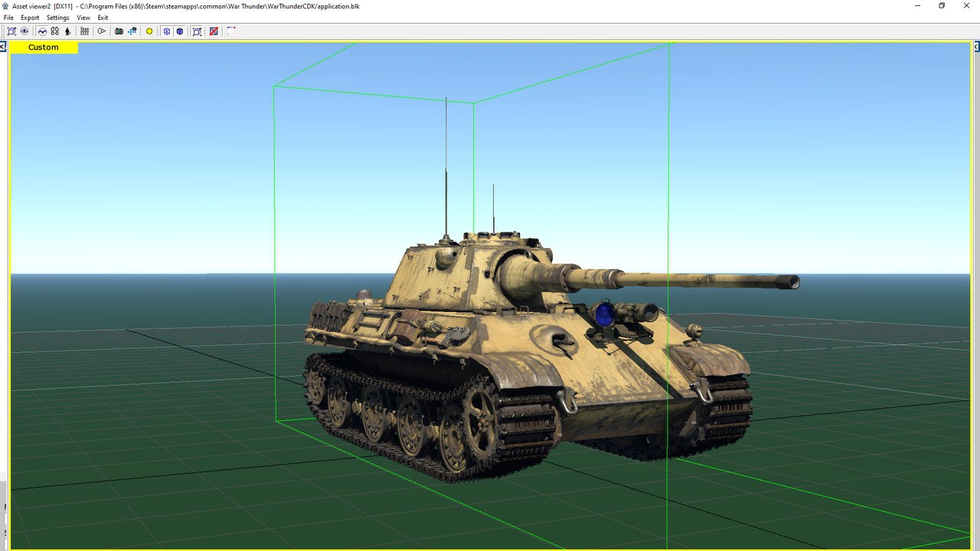This screenshot has height=551, width=980.
Task: Open the Settings menu
Action: point(57,18)
